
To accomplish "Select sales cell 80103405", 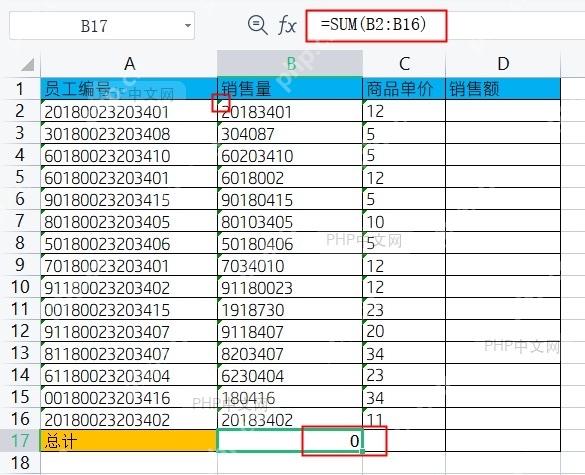I will click(290, 221).
